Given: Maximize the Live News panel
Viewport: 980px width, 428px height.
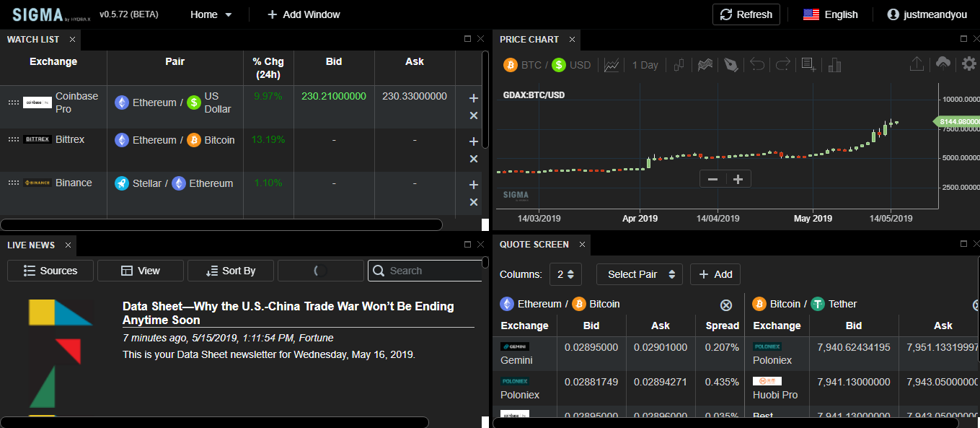Looking at the screenshot, I should (x=467, y=245).
